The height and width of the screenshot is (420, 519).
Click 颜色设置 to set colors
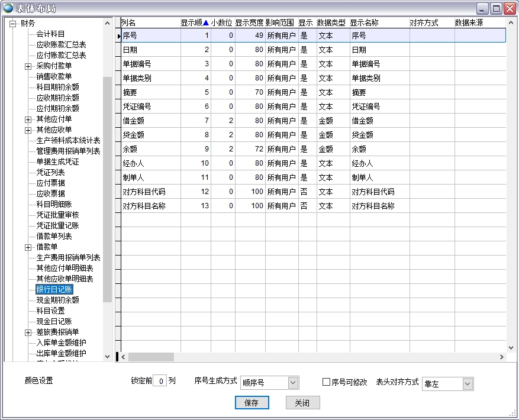39,381
